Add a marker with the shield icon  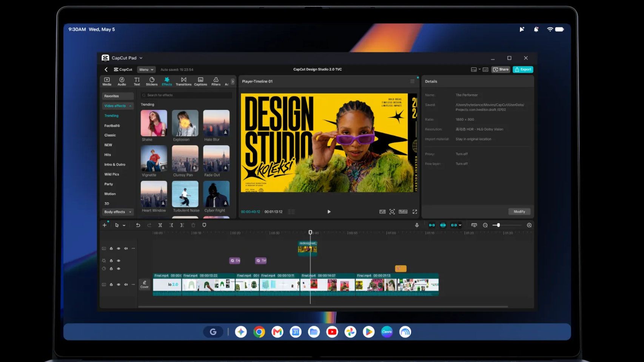[x=204, y=225]
